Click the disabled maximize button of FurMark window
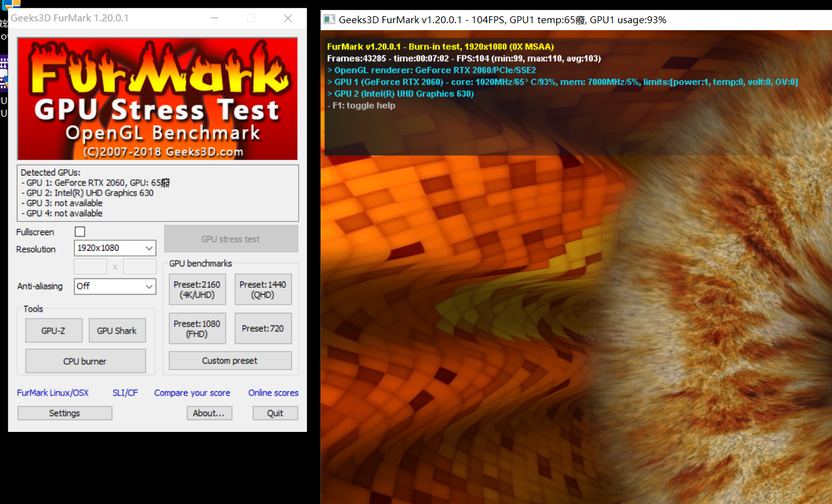Viewport: 832px width, 504px height. (x=251, y=18)
